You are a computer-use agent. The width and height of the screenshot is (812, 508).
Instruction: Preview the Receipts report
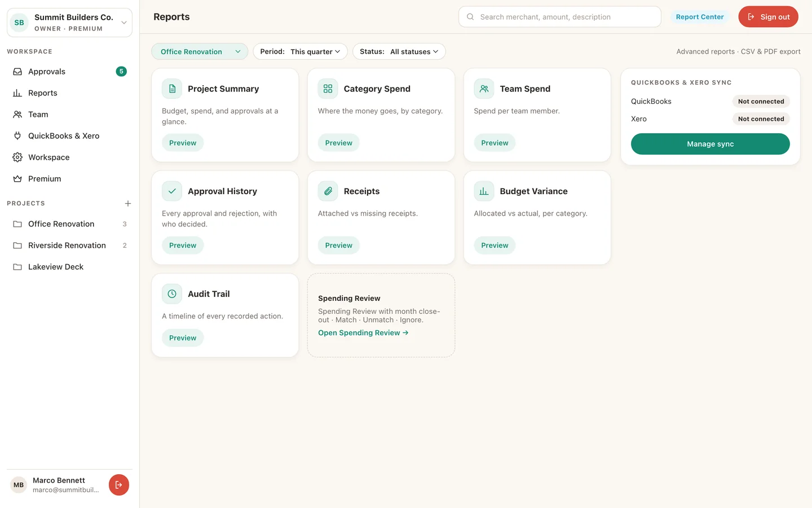point(338,246)
